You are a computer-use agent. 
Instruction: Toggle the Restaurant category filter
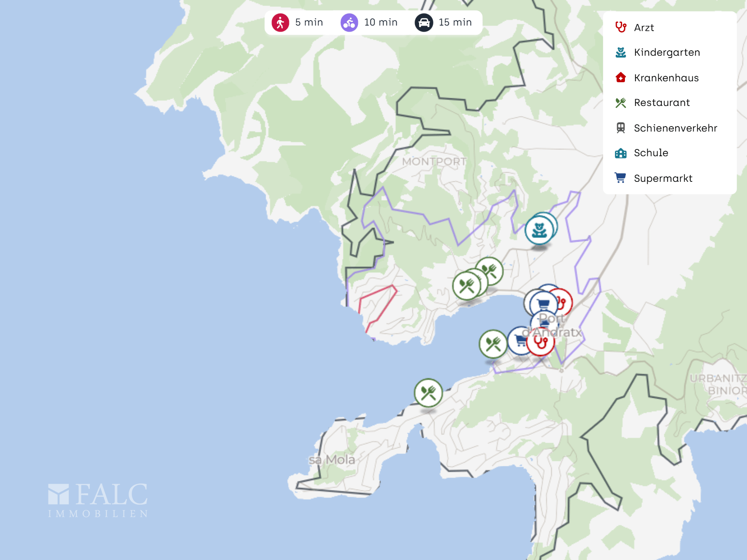(x=662, y=103)
